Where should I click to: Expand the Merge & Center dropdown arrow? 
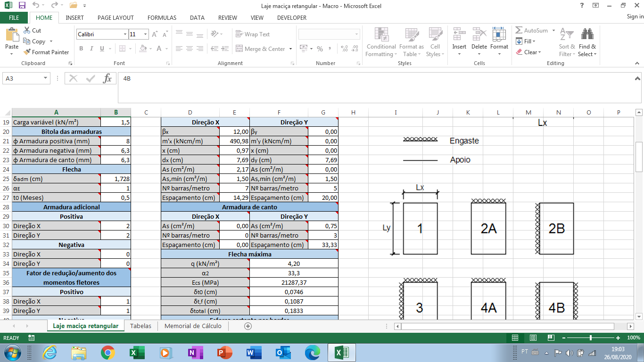coord(290,49)
